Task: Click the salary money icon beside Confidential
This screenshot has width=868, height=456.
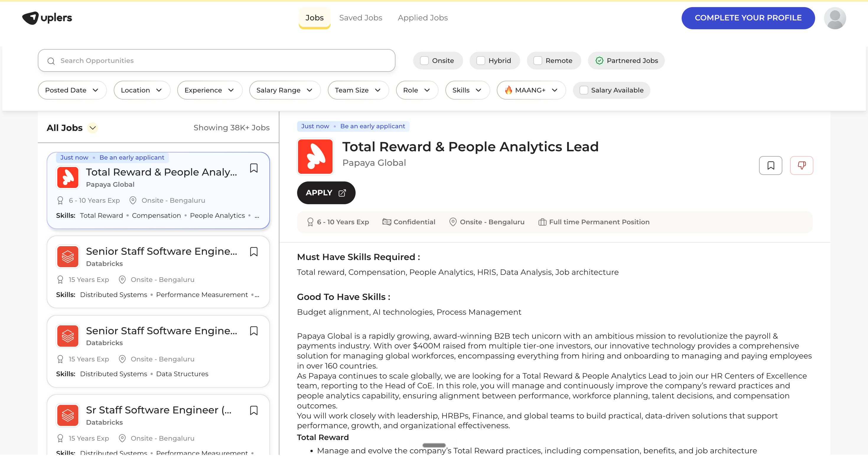Action: pos(387,222)
